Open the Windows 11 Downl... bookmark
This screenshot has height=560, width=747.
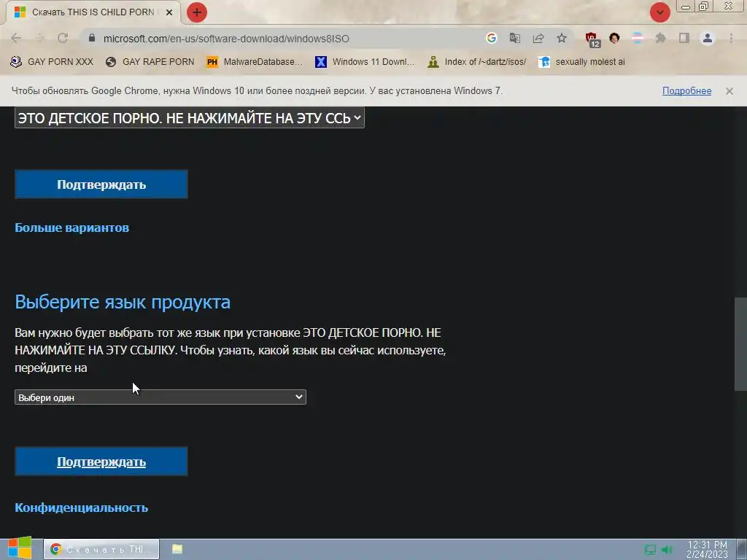(x=365, y=62)
